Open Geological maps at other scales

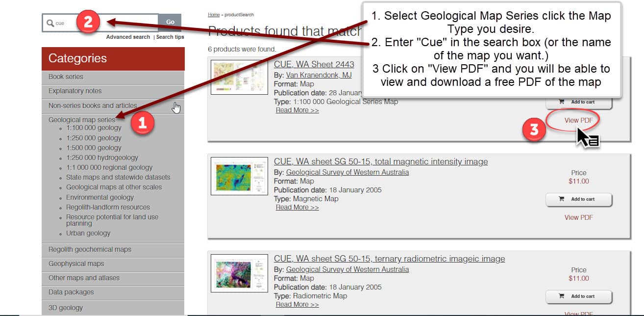click(x=114, y=187)
